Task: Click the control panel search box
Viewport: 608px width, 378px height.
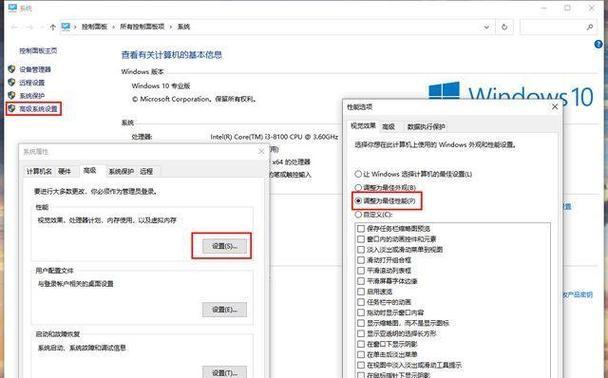Action: [557, 27]
